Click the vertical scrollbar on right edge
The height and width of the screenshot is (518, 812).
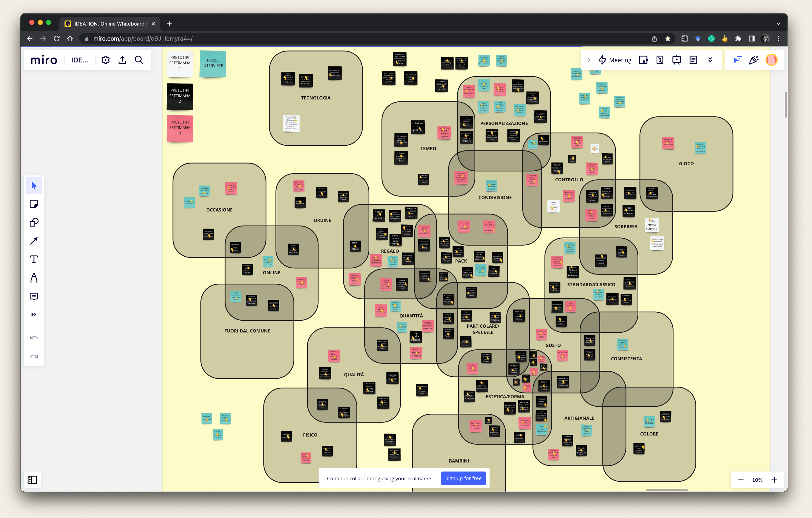(786, 104)
